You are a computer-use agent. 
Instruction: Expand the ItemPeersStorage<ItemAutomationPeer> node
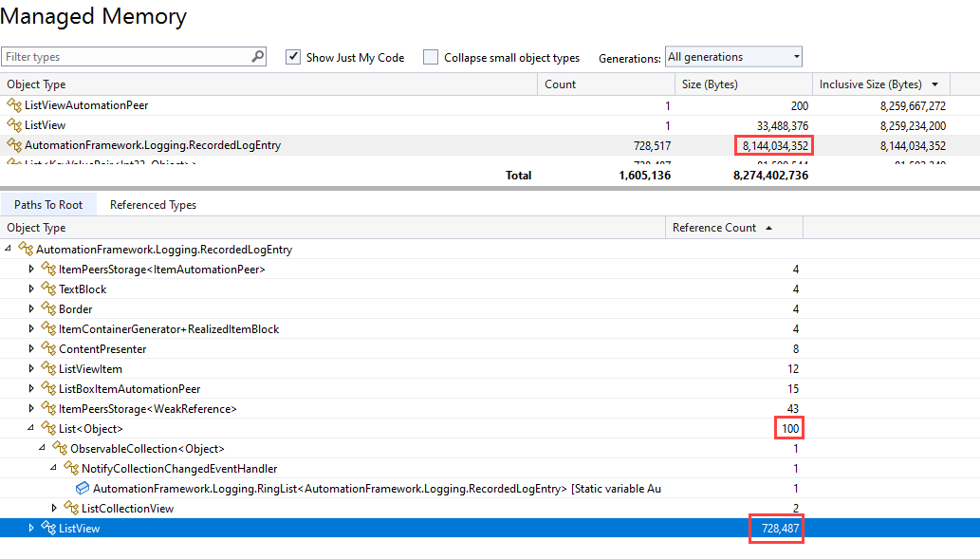(x=31, y=269)
